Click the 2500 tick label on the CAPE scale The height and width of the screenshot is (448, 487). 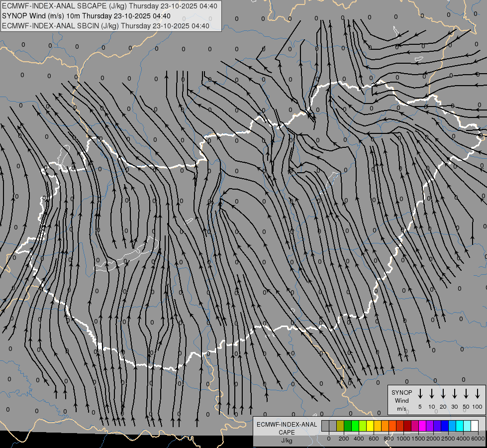coord(448,439)
